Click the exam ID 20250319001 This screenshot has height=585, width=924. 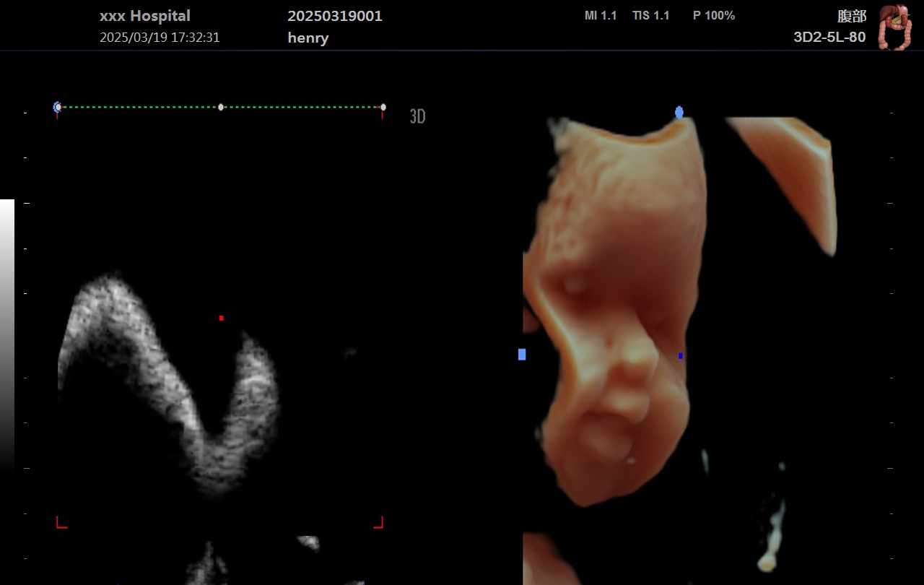click(335, 16)
